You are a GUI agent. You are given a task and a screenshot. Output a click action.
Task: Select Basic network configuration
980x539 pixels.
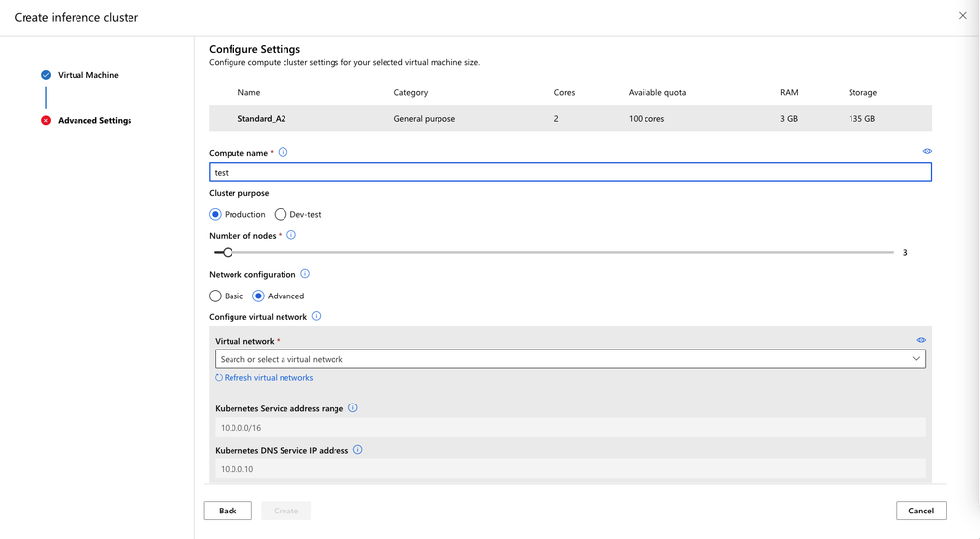[x=215, y=296]
